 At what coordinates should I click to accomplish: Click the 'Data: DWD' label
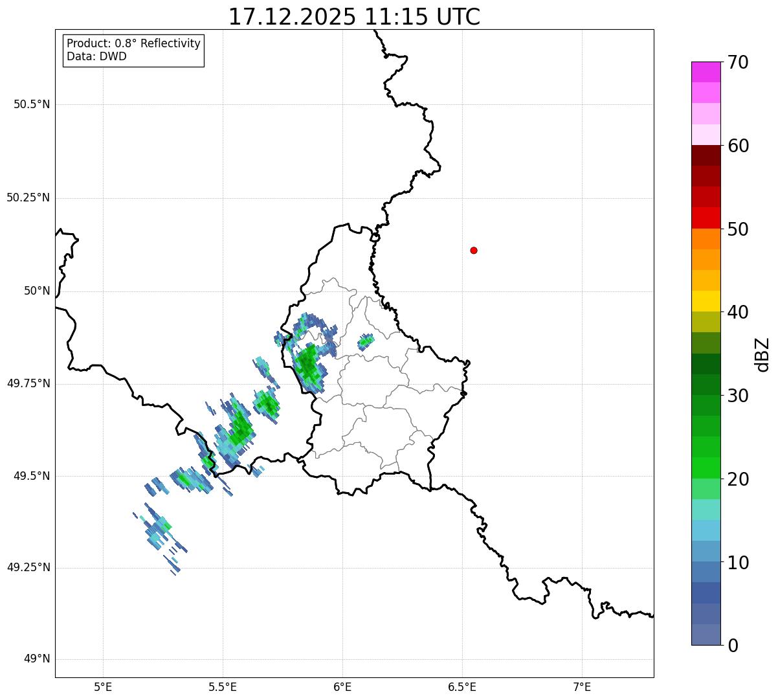click(x=96, y=56)
